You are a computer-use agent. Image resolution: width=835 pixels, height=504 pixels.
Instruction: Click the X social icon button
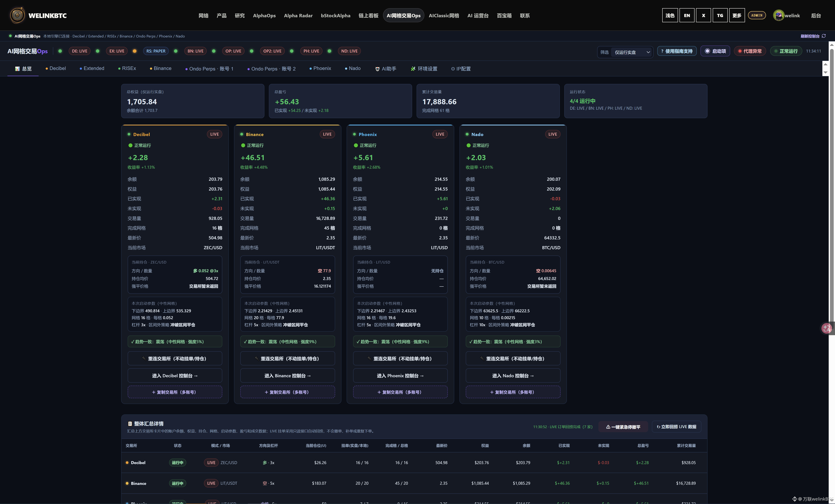[x=703, y=15]
